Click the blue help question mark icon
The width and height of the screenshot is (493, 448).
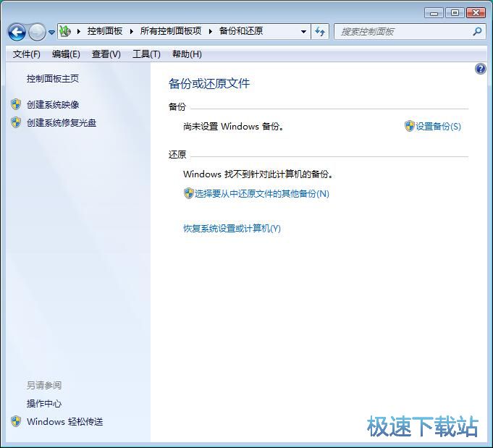point(481,69)
